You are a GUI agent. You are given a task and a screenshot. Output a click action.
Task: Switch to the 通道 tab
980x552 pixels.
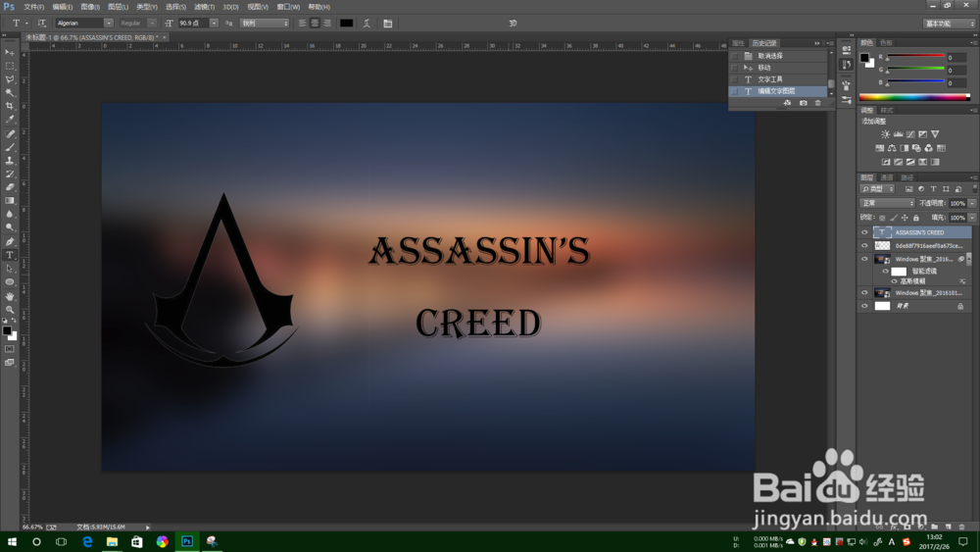click(887, 177)
